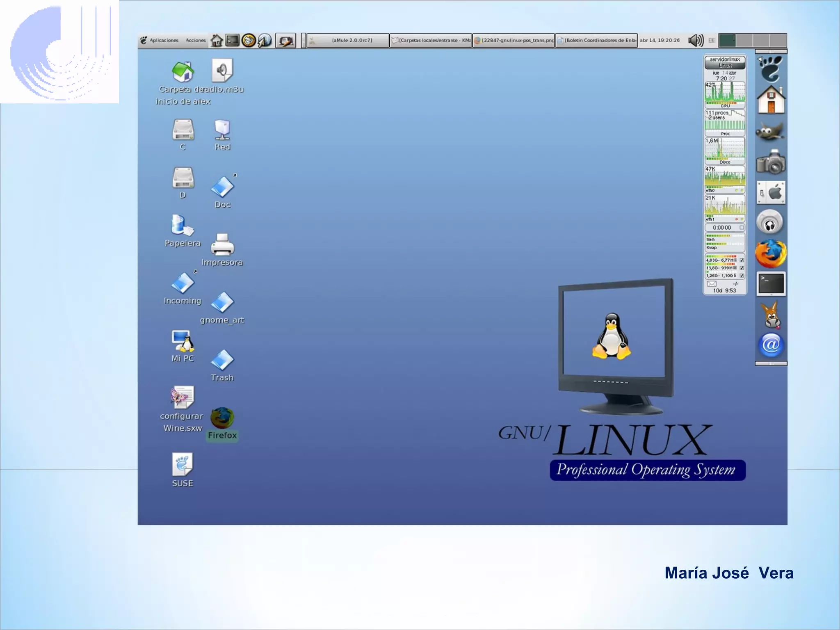Click the top dock handle bar
Screen dimensions: 840x630
[771, 52]
